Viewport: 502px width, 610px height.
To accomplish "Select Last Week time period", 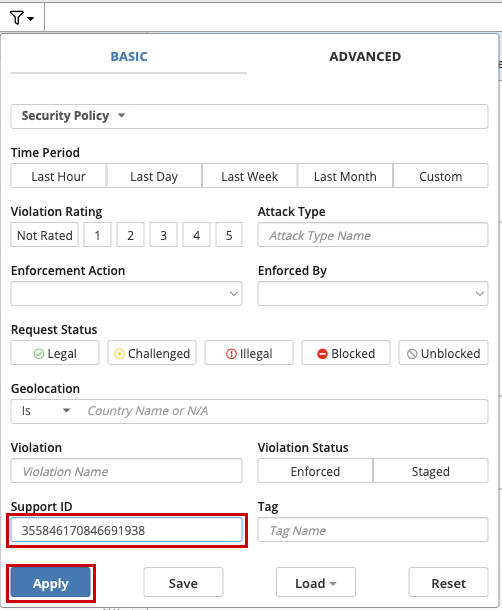I will click(x=249, y=176).
